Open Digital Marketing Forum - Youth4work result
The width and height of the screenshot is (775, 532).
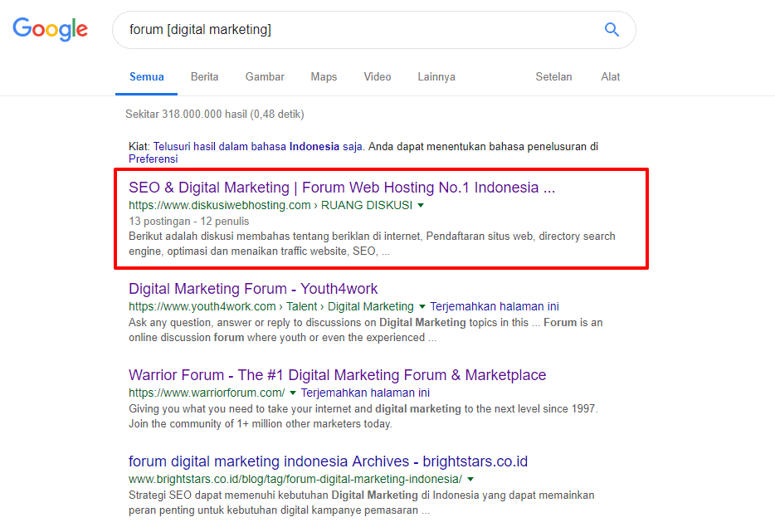click(x=252, y=289)
